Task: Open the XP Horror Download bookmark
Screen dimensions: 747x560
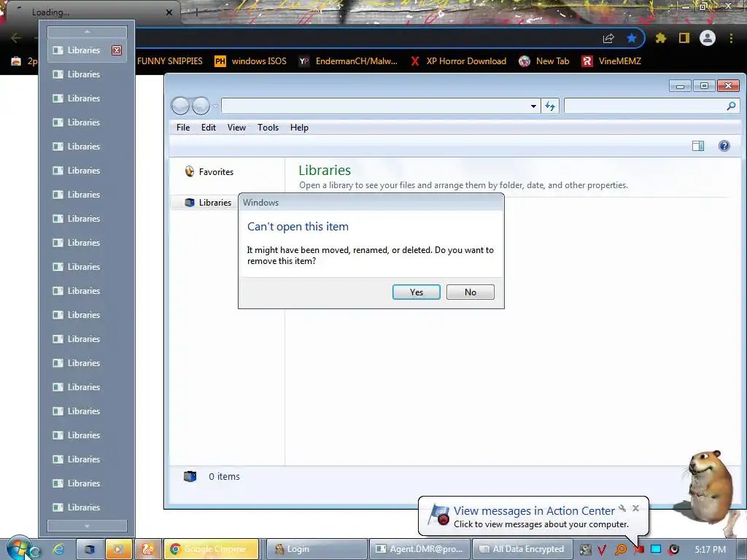Action: coord(458,61)
